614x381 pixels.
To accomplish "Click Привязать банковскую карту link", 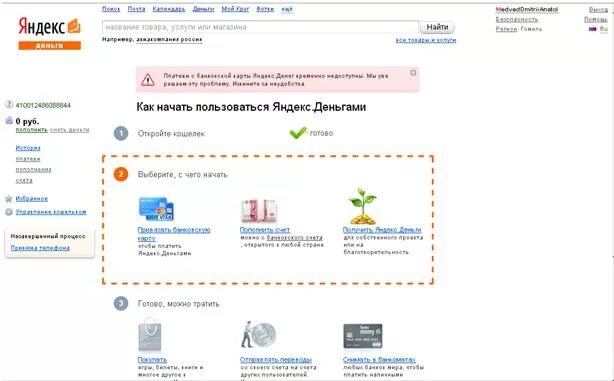I will (174, 234).
